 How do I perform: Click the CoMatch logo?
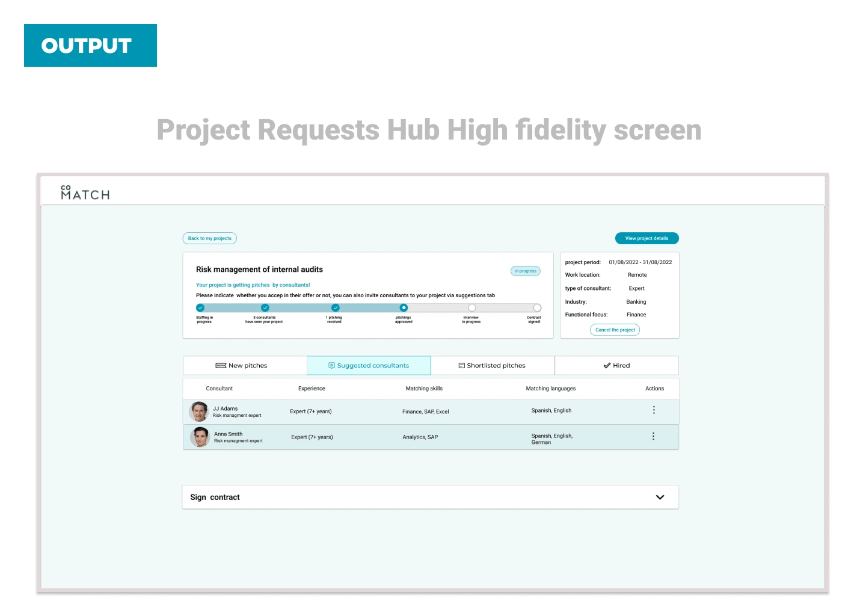point(85,192)
